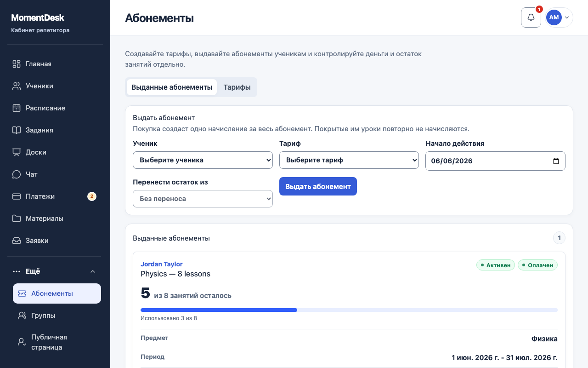This screenshot has width=588, height=368.
Task: Click the Чат speech bubble icon
Action: 17,174
